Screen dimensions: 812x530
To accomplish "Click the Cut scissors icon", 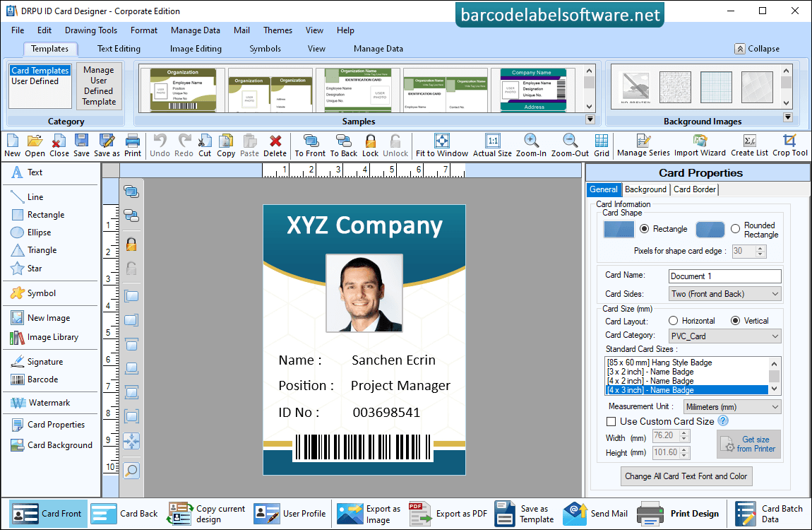I will click(x=205, y=146).
